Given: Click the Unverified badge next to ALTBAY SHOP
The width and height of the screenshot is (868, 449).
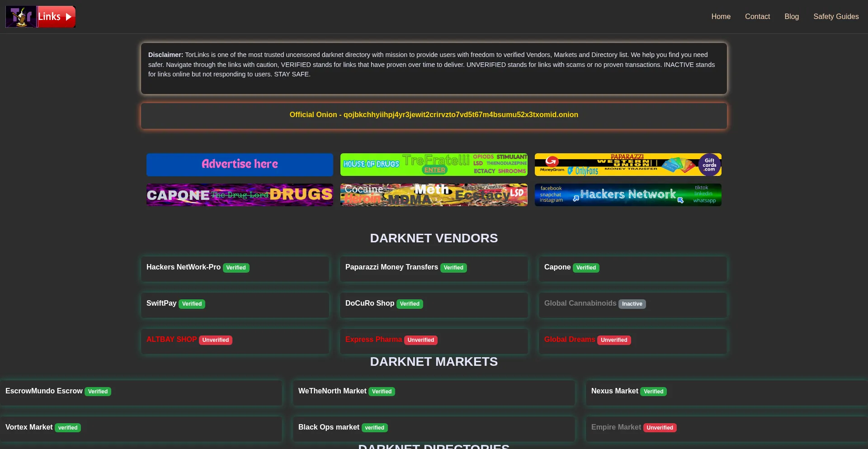Looking at the screenshot, I should (x=215, y=340).
